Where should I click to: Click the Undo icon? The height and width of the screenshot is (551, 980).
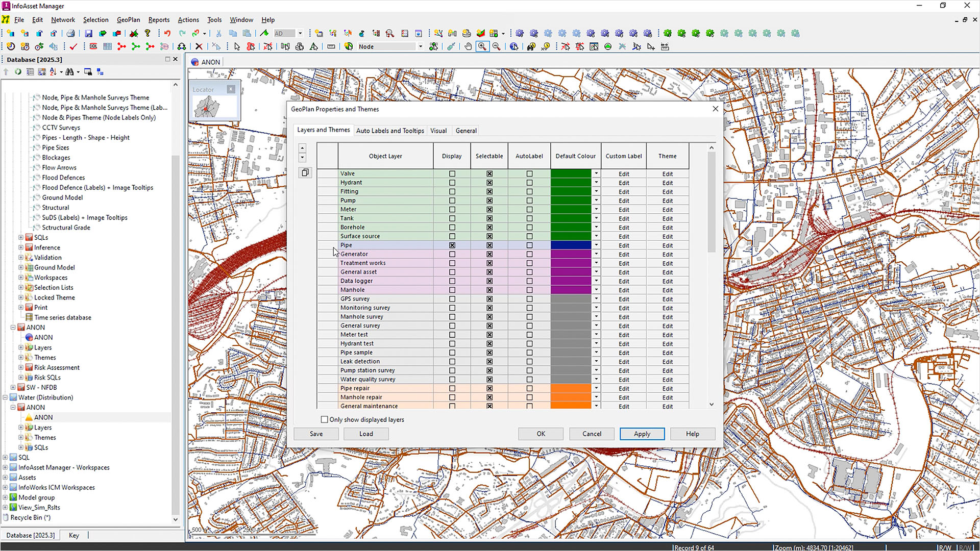tap(167, 33)
